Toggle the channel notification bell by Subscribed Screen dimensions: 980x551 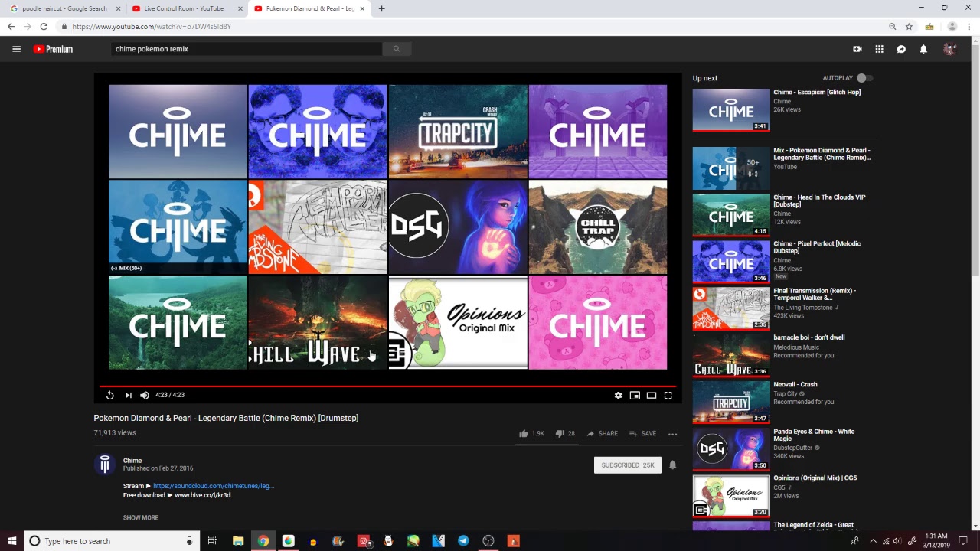click(672, 465)
